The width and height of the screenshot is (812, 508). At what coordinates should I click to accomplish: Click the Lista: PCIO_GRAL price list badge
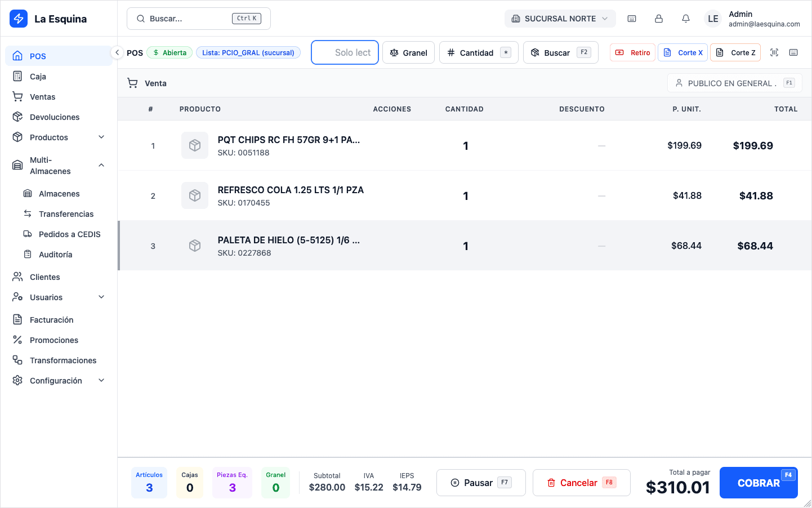(248, 52)
